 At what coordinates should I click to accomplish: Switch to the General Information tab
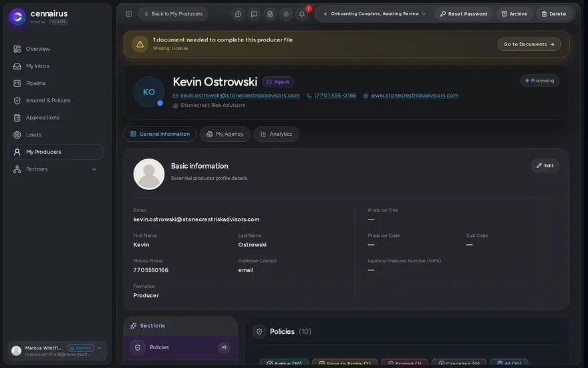point(160,134)
